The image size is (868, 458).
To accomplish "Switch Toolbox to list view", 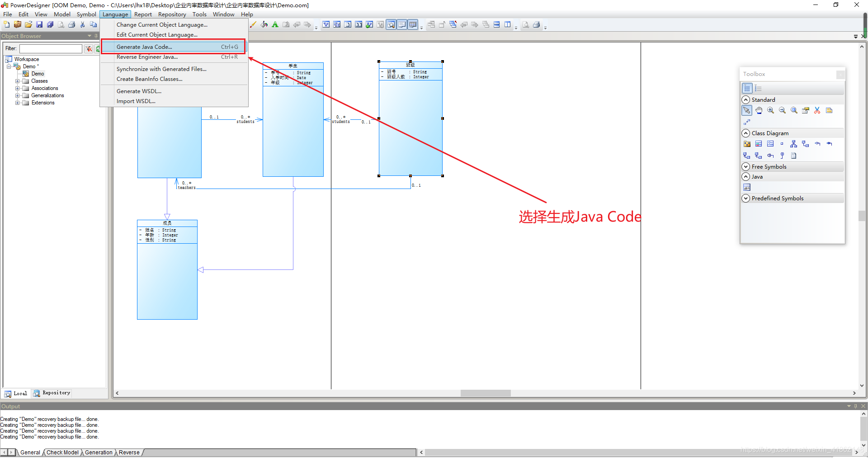I will point(759,89).
